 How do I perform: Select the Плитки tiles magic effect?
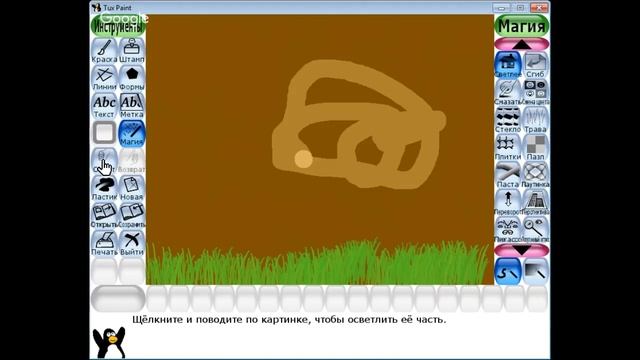(x=508, y=147)
